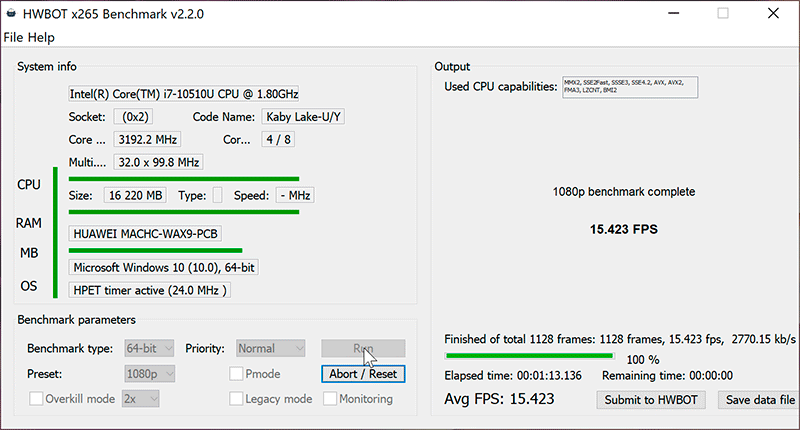Click the HUAWEI MACHC-WAX9-PCB motherboard field
The height and width of the screenshot is (430, 800).
tap(145, 234)
